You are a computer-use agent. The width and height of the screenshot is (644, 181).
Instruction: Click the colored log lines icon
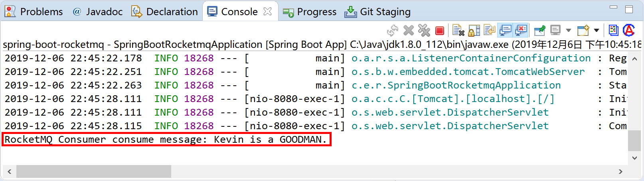pos(614,30)
